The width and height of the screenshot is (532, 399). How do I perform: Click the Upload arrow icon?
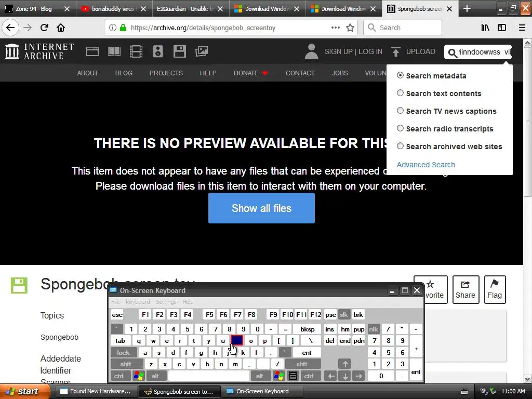coord(395,51)
